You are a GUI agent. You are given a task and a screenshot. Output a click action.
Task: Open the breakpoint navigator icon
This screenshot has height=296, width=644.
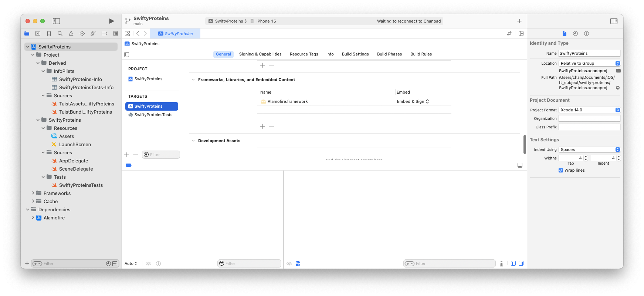104,33
